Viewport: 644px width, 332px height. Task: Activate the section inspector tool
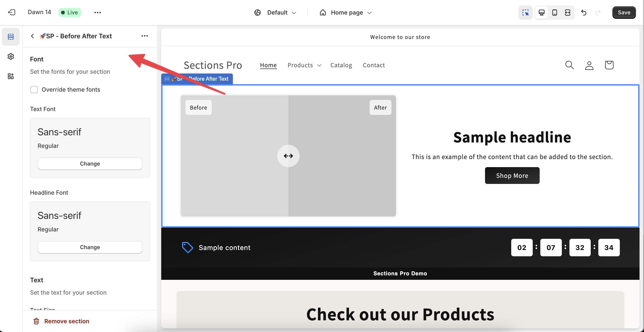(x=525, y=12)
